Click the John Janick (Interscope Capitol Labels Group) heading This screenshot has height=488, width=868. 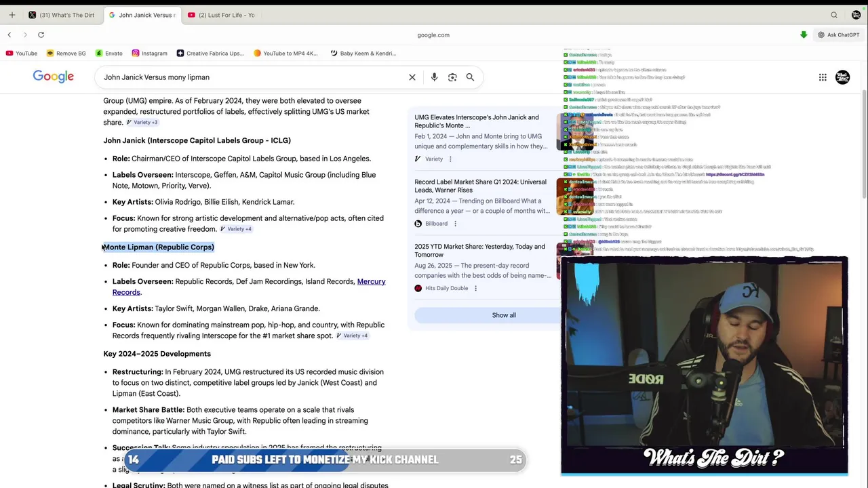[197, 140]
